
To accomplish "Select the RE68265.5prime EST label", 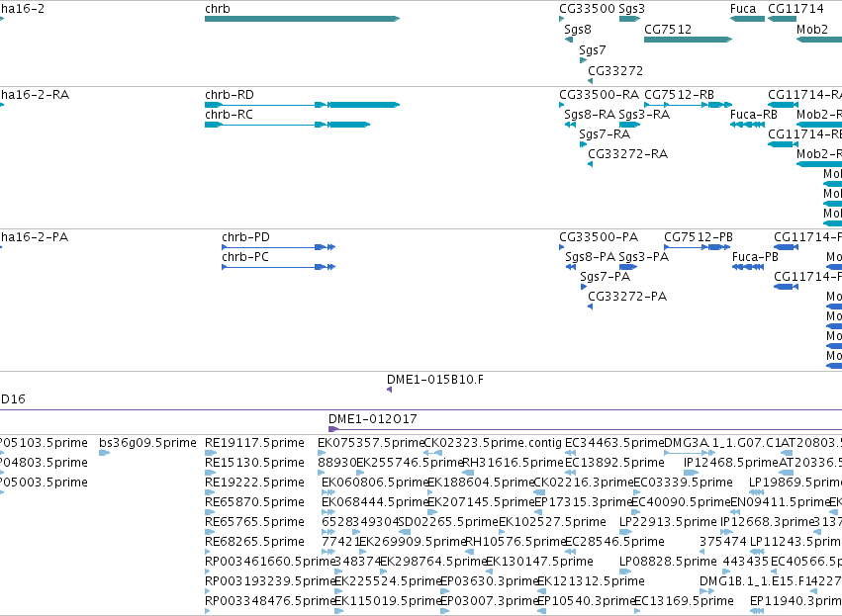I will [254, 542].
